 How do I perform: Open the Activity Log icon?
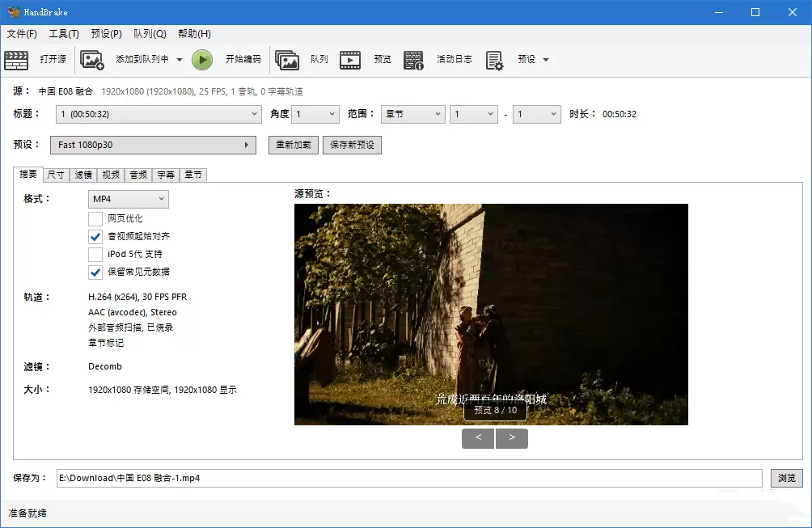[414, 60]
